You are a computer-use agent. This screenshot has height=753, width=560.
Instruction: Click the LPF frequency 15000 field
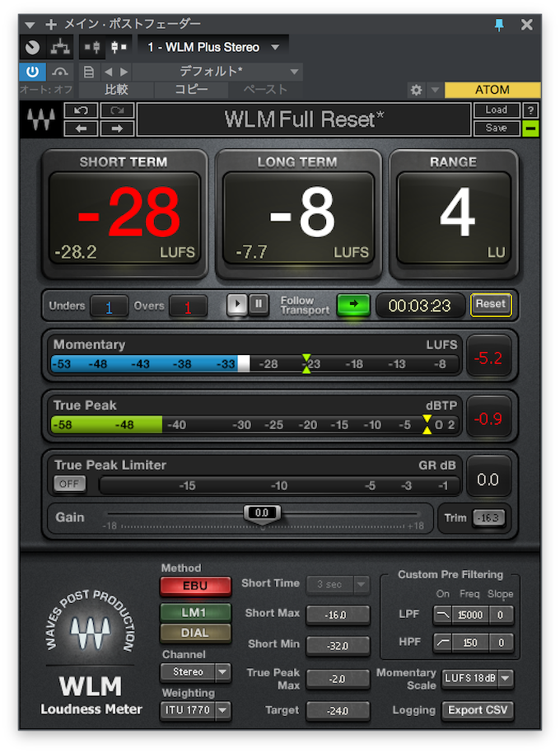(471, 615)
